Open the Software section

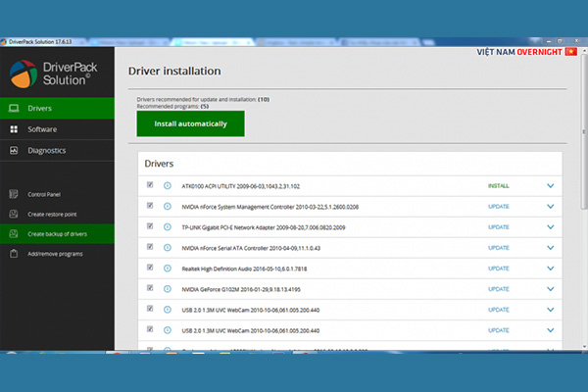click(x=57, y=129)
